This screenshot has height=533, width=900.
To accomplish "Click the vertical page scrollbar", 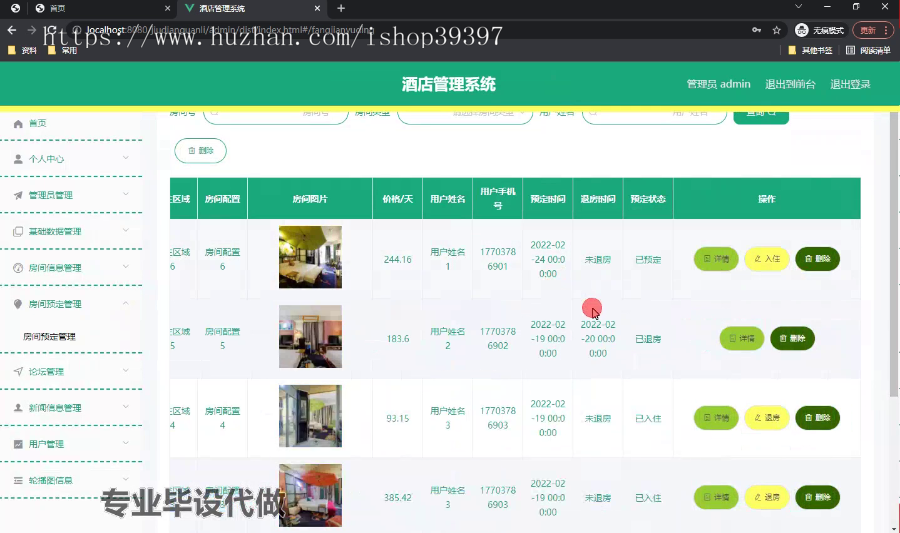I will point(894,252).
